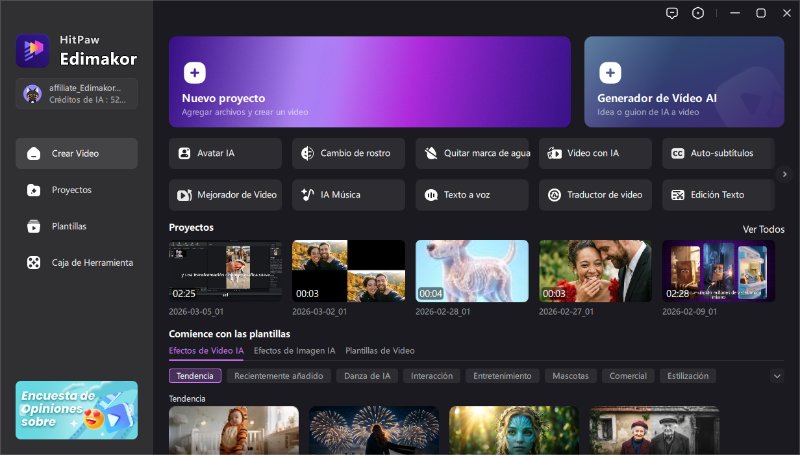Show more AI tools with right arrow
This screenshot has height=455, width=800.
pyautogui.click(x=784, y=174)
